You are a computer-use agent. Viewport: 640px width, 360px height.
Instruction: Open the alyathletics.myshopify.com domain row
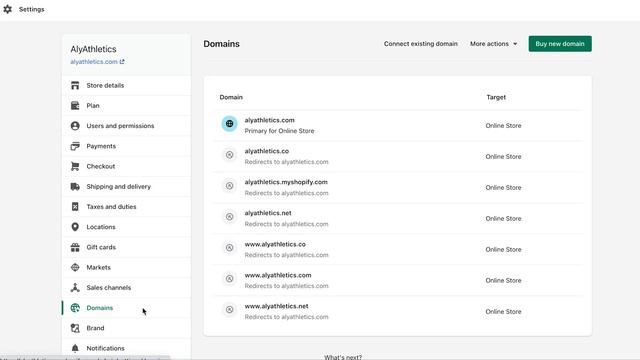point(398,187)
